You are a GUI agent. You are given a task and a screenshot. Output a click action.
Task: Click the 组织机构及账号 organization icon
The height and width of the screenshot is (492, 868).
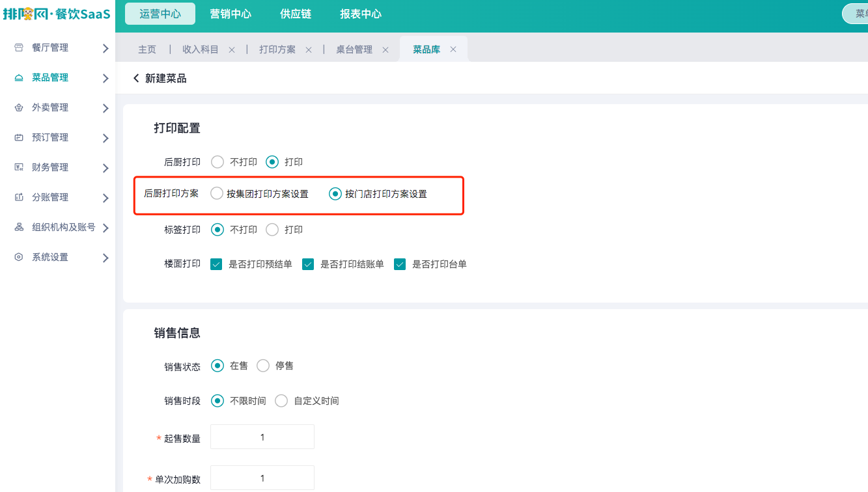19,227
